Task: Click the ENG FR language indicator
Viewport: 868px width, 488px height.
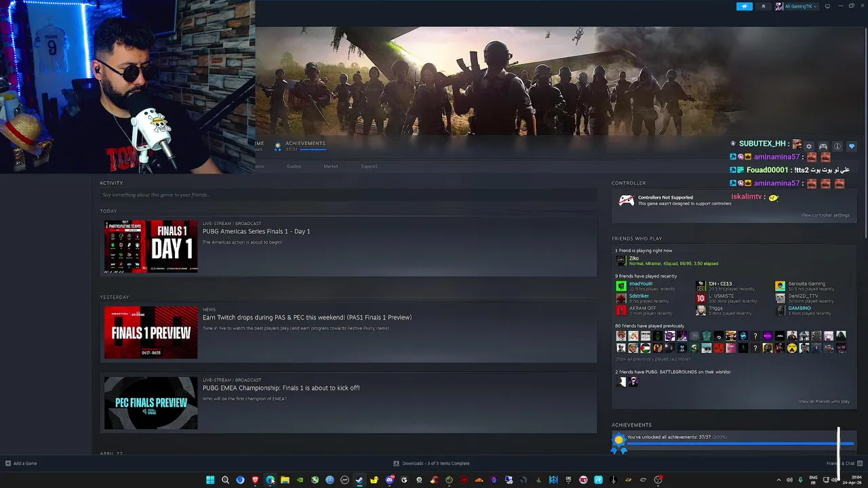Action: click(813, 480)
